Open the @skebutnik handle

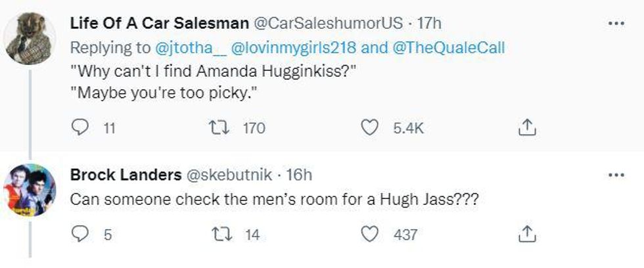click(x=230, y=176)
